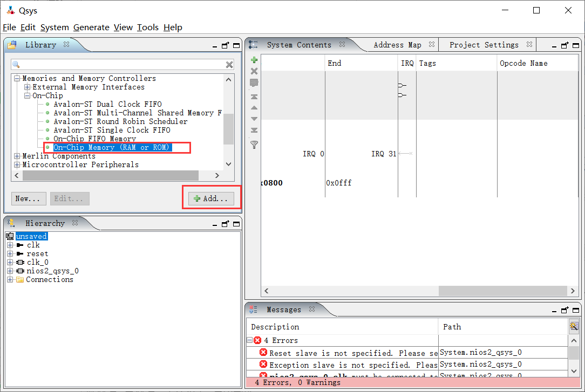This screenshot has width=585, height=392.
Task: Click the Library horizontal scrollbar thumb
Action: coord(110,175)
